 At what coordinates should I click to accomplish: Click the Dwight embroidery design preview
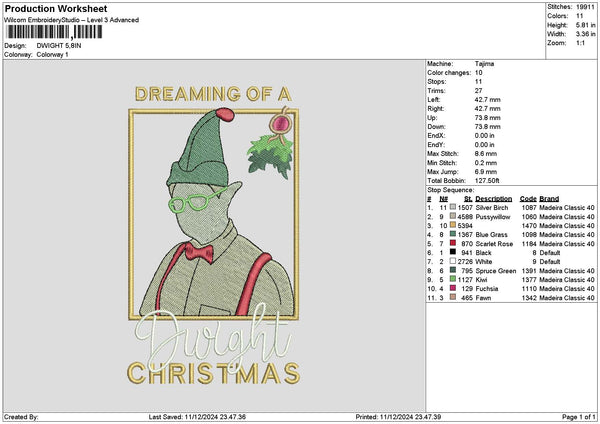[x=214, y=235]
